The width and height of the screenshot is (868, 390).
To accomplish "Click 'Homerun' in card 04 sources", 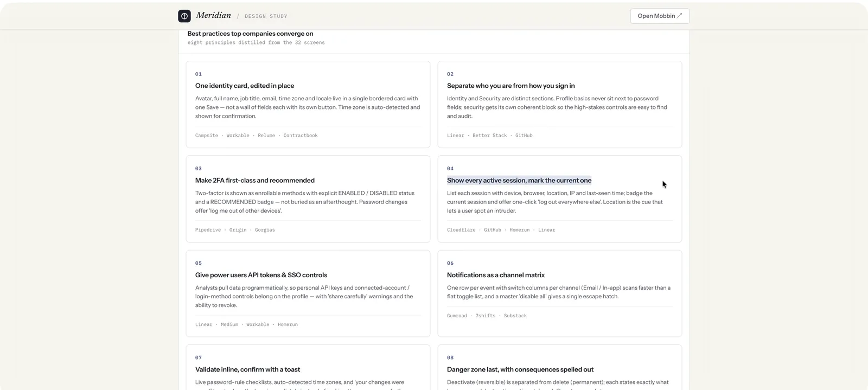I will pos(520,230).
